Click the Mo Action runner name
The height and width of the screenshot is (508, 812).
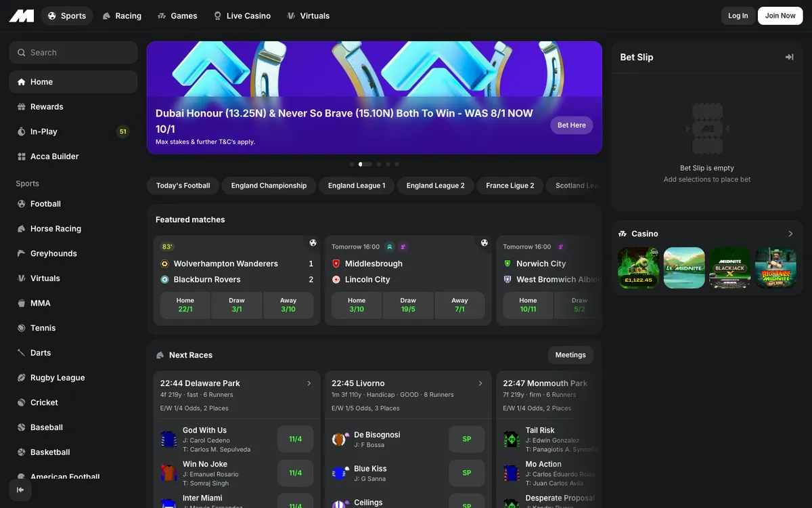(x=543, y=464)
